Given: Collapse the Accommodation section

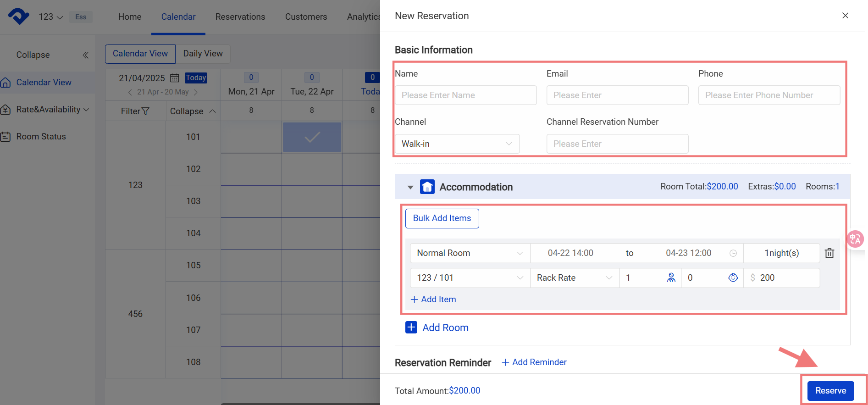Looking at the screenshot, I should point(410,187).
